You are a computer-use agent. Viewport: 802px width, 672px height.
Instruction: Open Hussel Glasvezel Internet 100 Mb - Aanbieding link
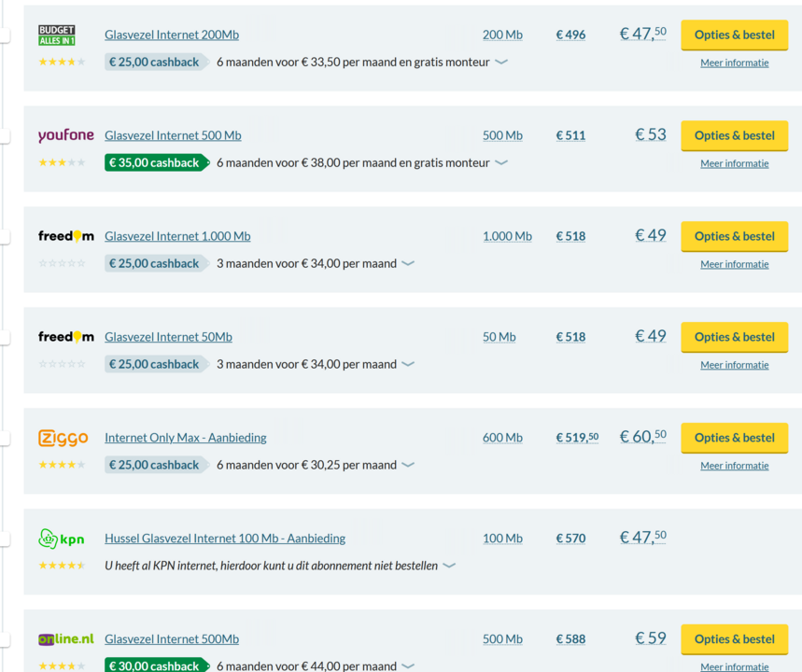(x=225, y=539)
